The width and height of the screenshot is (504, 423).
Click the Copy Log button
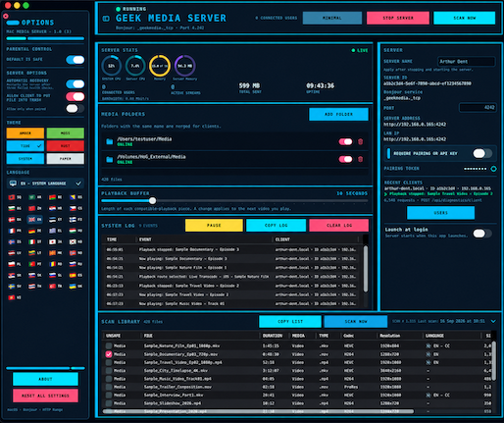click(277, 226)
